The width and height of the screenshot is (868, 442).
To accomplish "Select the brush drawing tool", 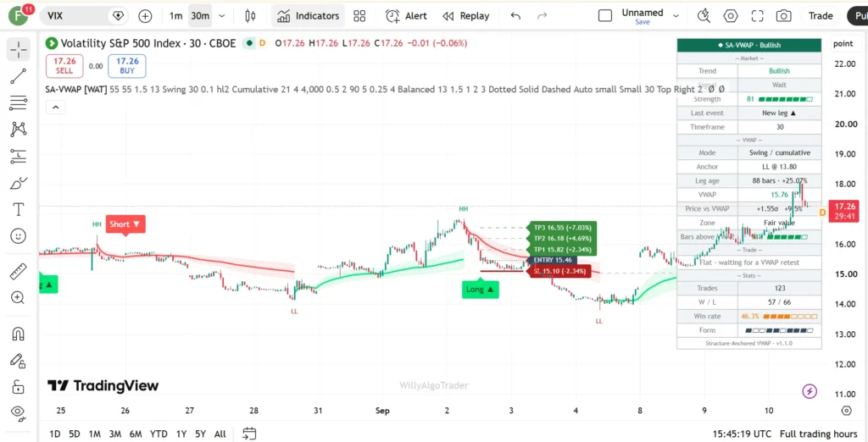I will click(x=19, y=183).
